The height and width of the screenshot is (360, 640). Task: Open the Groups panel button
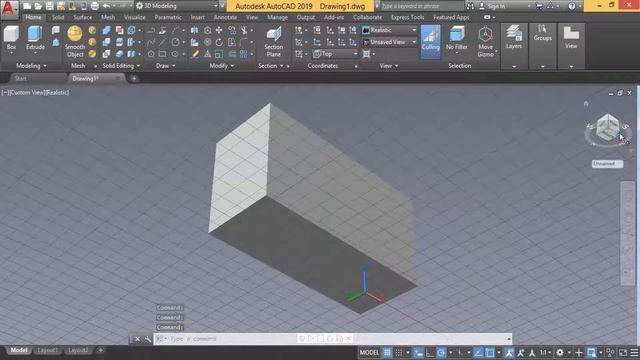pos(542,33)
